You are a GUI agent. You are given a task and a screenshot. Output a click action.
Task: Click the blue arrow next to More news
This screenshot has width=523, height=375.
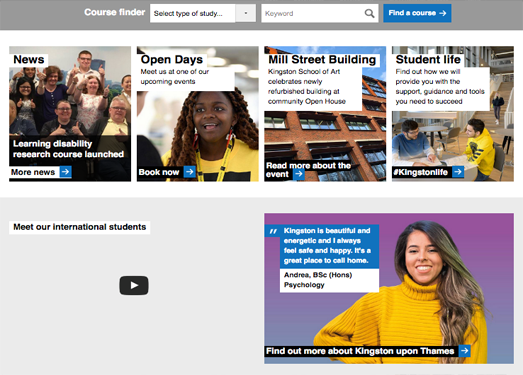pyautogui.click(x=66, y=172)
